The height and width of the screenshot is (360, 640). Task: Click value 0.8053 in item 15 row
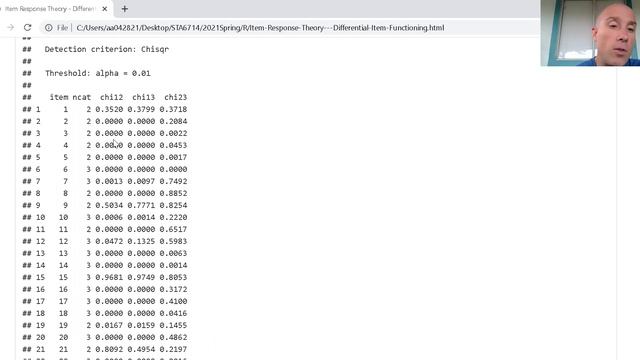(x=173, y=277)
